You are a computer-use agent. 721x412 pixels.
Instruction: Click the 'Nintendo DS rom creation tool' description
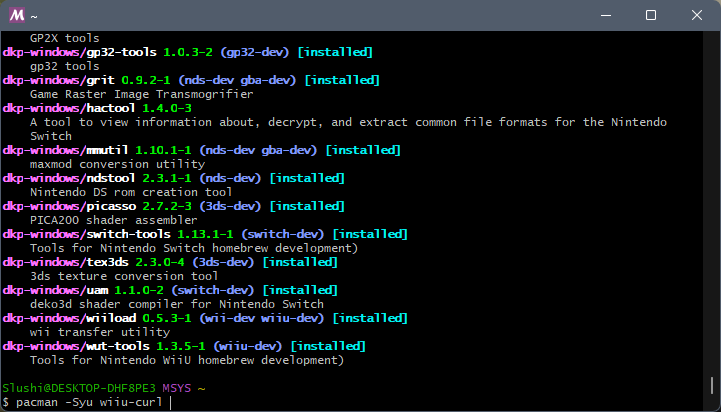coord(131,192)
